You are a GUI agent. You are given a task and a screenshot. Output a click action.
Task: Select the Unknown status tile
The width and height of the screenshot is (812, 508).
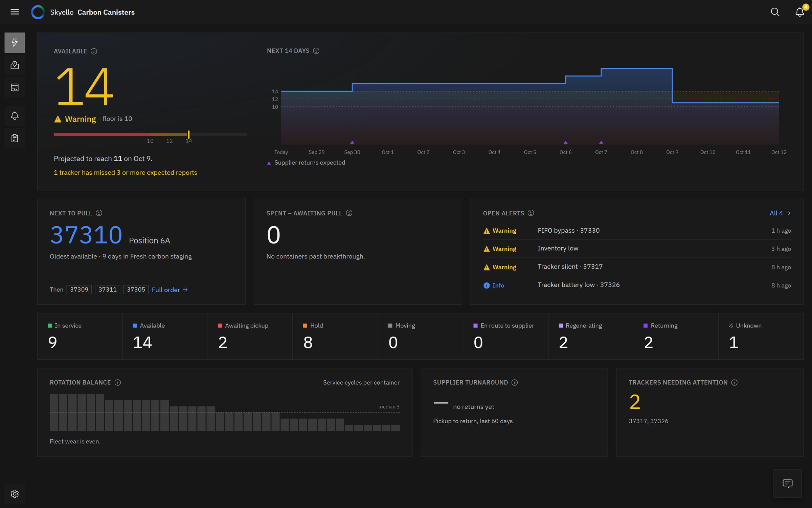coord(761,336)
